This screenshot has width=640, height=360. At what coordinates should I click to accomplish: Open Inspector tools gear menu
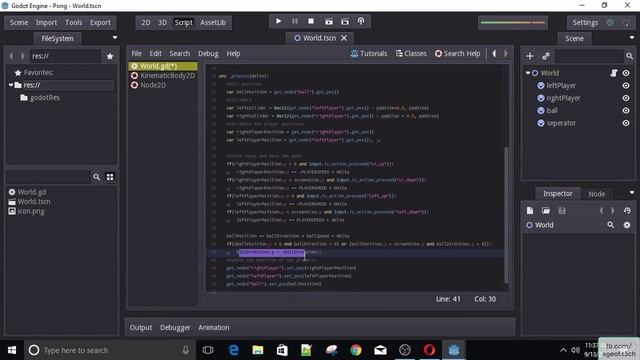pos(627,225)
